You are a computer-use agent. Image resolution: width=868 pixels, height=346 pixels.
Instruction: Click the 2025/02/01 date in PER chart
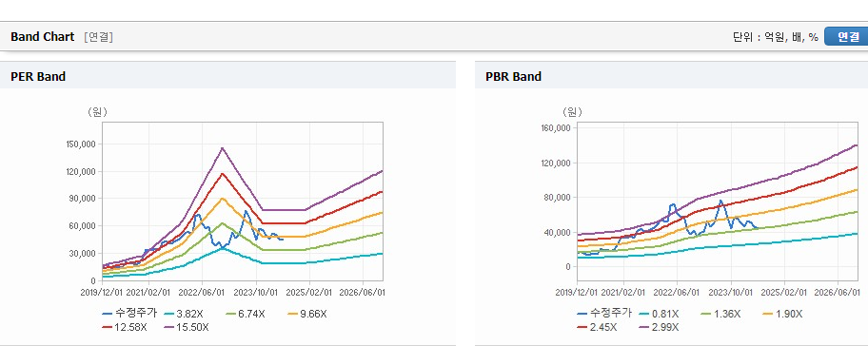click(309, 292)
